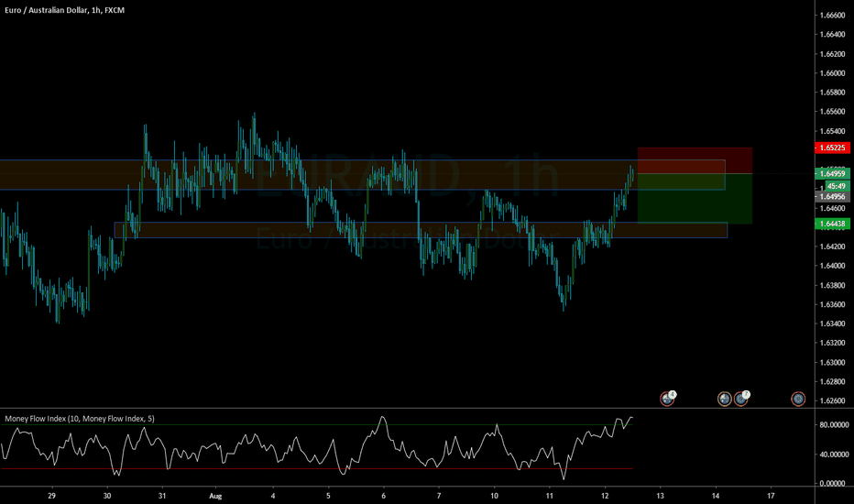Screen dimensions: 854x504
Task: Click the grey 1.64956 price label
Action: (x=832, y=197)
